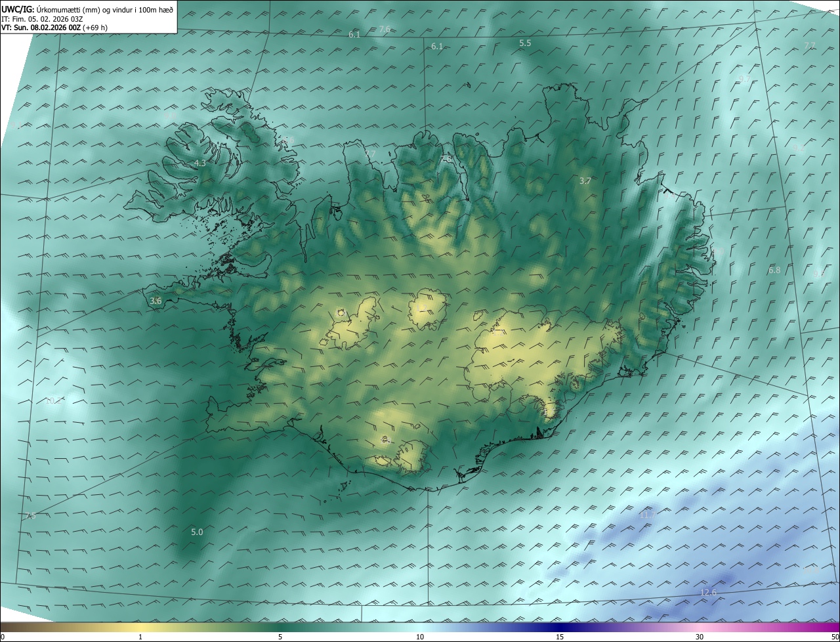Click the 4.3 value label over the Westfjords
The image size is (840, 642).
(199, 163)
